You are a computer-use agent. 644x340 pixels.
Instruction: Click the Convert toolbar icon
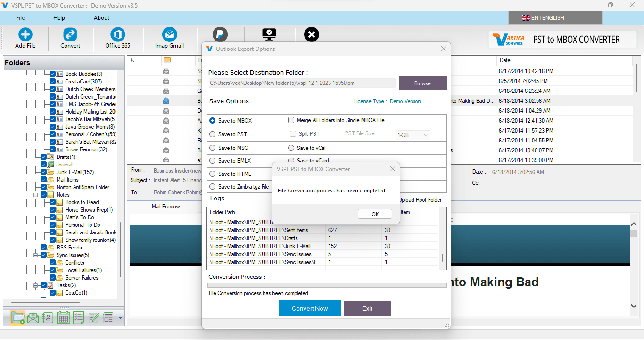(x=70, y=34)
